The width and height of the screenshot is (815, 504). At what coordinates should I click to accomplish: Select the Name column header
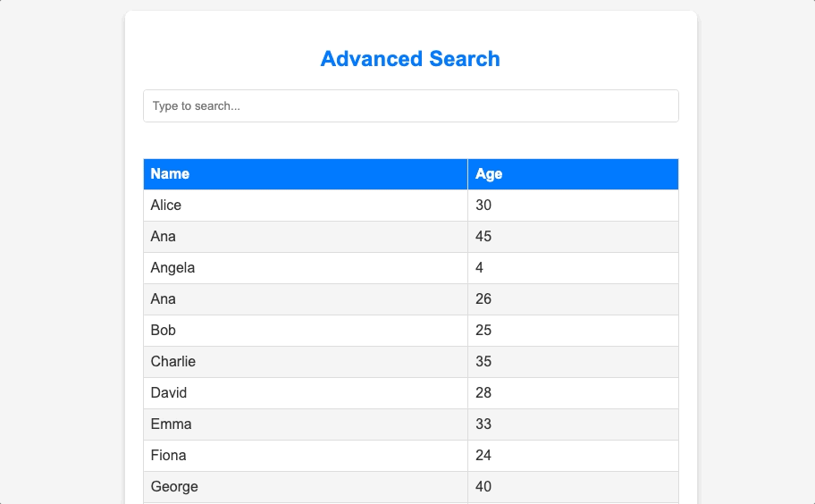click(306, 174)
